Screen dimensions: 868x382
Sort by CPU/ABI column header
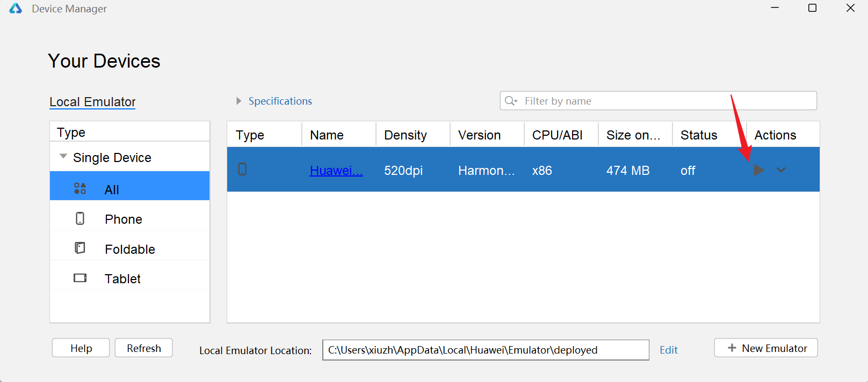point(561,134)
